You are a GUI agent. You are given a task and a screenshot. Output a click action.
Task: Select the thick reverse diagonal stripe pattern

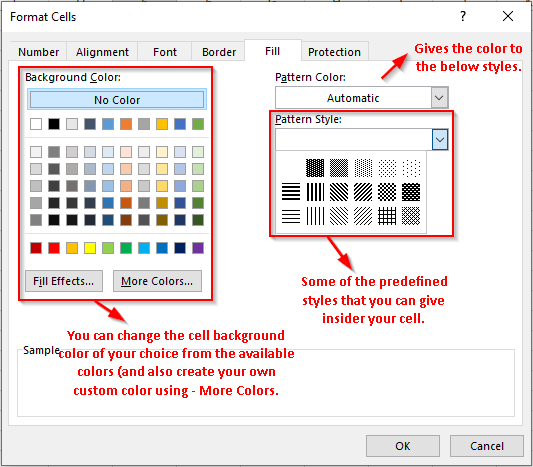point(339,192)
